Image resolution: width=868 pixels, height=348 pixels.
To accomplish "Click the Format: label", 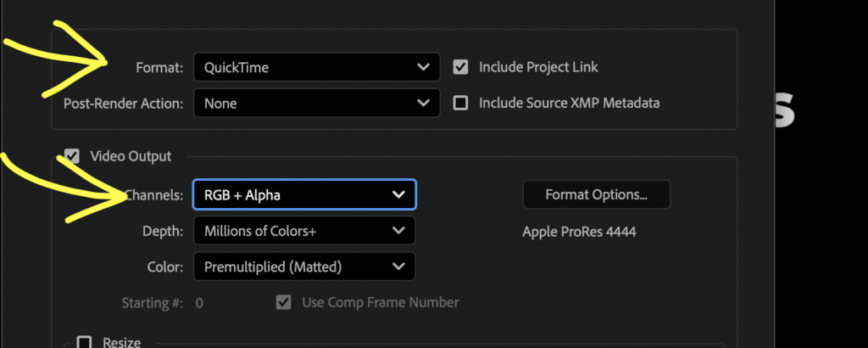I will click(159, 68).
